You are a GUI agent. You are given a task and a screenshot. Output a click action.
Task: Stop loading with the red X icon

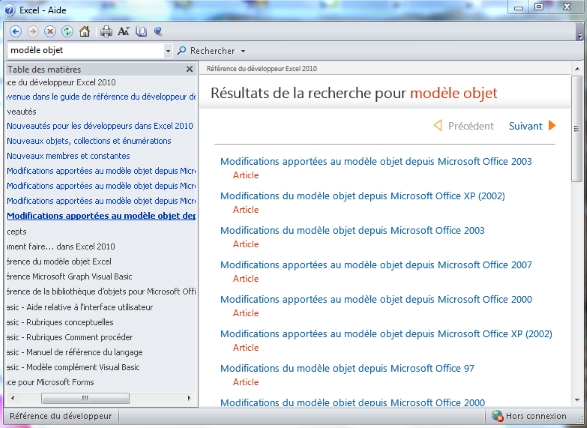point(50,31)
